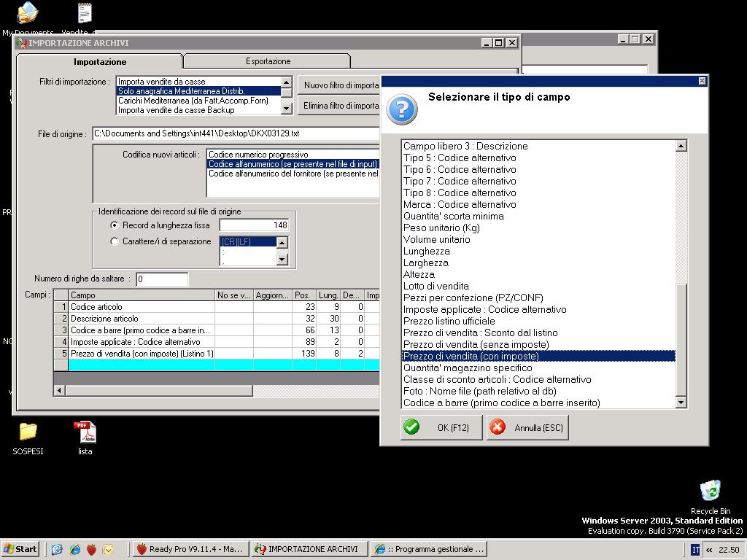Select filter 'Importa vendite da casse Backup'
The width and height of the screenshot is (747, 560).
pyautogui.click(x=199, y=110)
